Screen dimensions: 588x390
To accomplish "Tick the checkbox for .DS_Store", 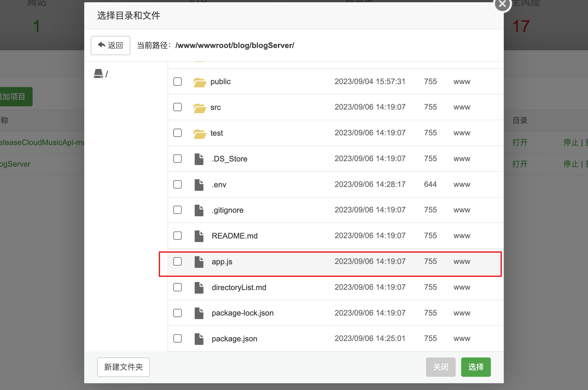I will click(177, 159).
